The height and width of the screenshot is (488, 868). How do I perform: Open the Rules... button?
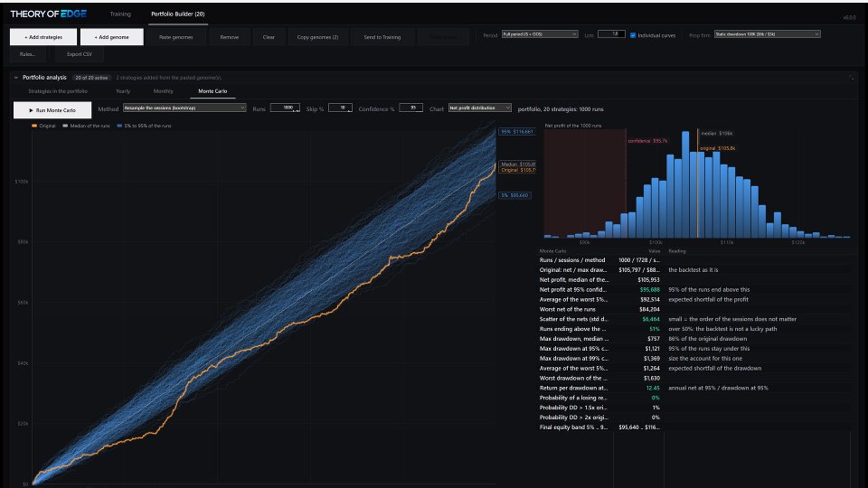click(x=28, y=54)
